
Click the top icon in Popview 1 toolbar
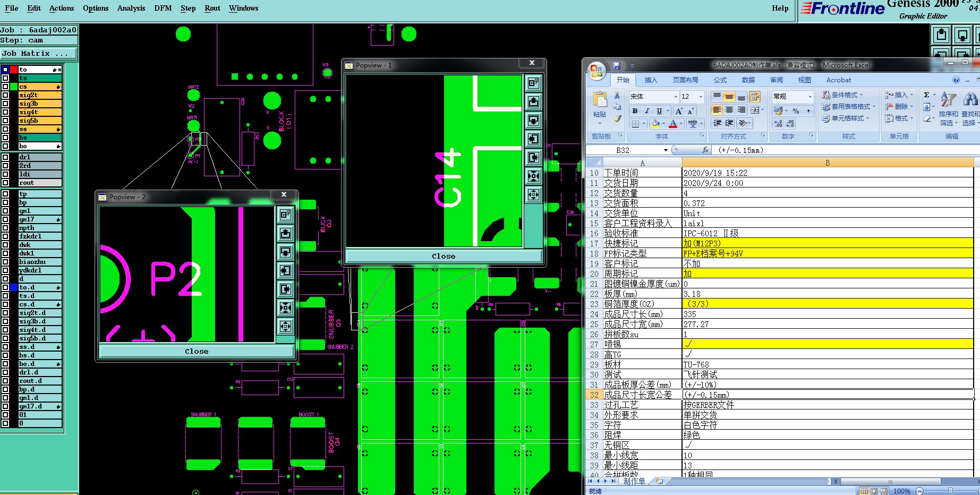(533, 83)
